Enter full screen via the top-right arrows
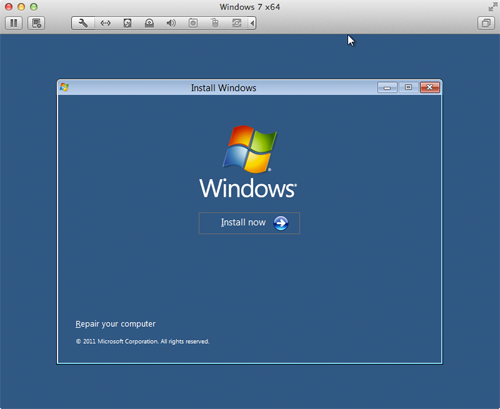The width and height of the screenshot is (500, 409). click(x=493, y=7)
